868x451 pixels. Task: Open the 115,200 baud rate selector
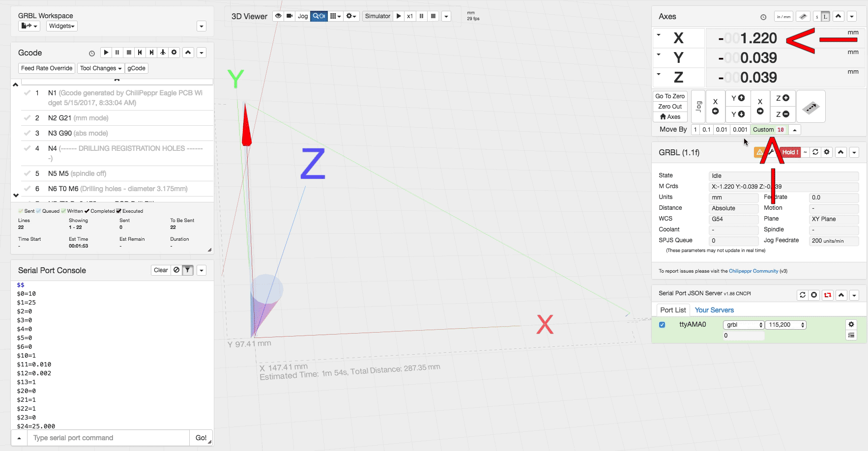coord(786,325)
